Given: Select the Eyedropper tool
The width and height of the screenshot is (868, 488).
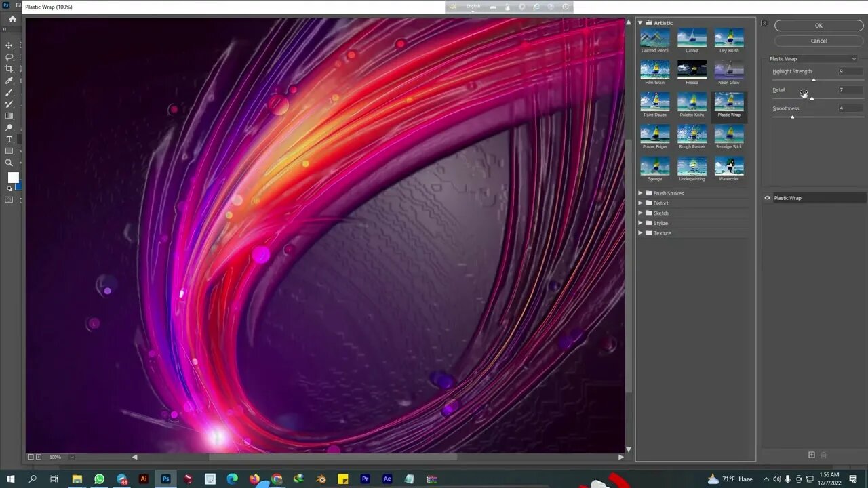Looking at the screenshot, I should click(x=9, y=81).
